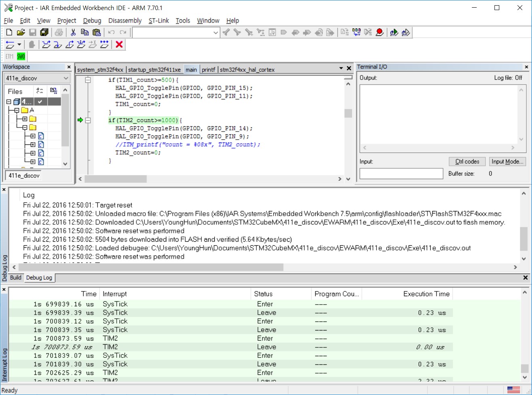Click the Stop Debugging red X icon
This screenshot has height=395, width=532.
tap(119, 44)
